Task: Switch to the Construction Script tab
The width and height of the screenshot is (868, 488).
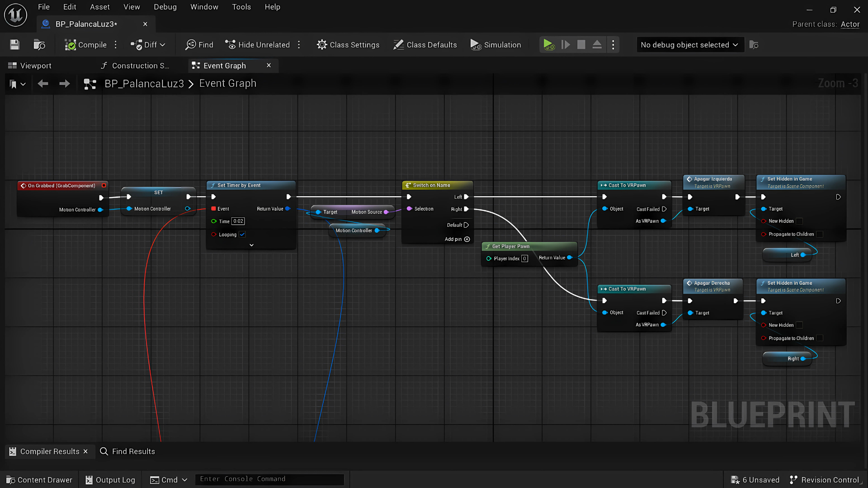Action: click(x=135, y=66)
